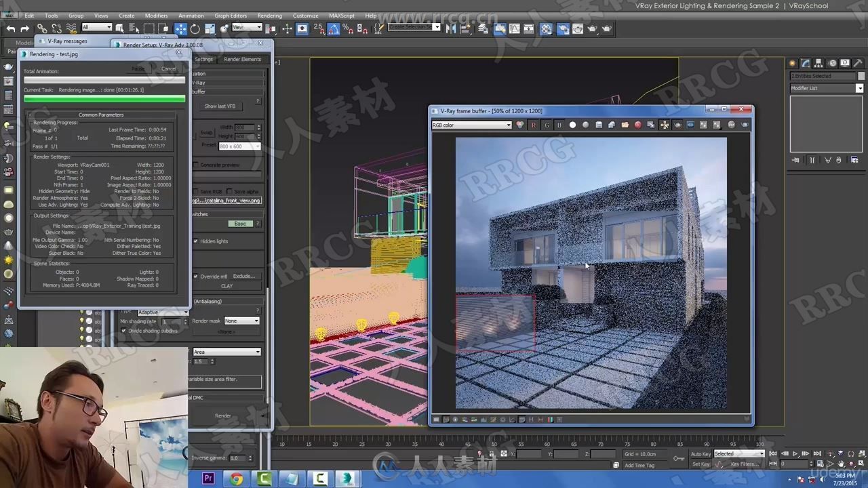868x488 pixels.
Task: Open the Render mask None dropdown
Action: pos(242,321)
